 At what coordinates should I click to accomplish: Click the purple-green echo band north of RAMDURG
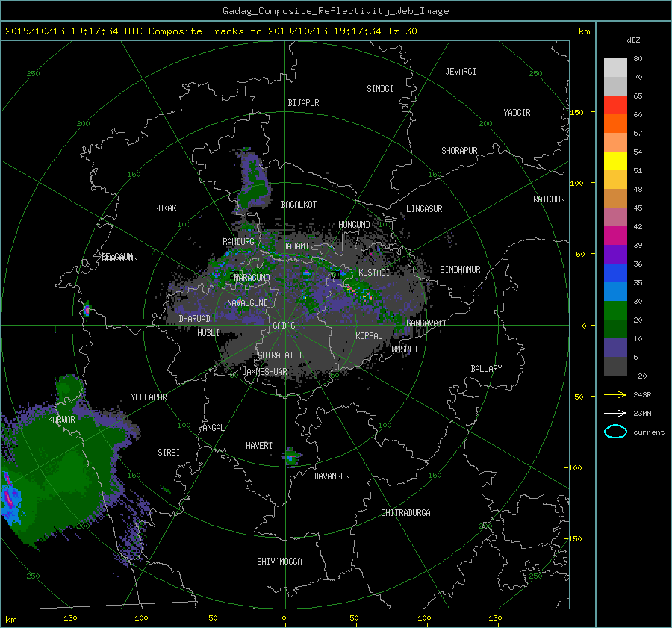[252, 182]
